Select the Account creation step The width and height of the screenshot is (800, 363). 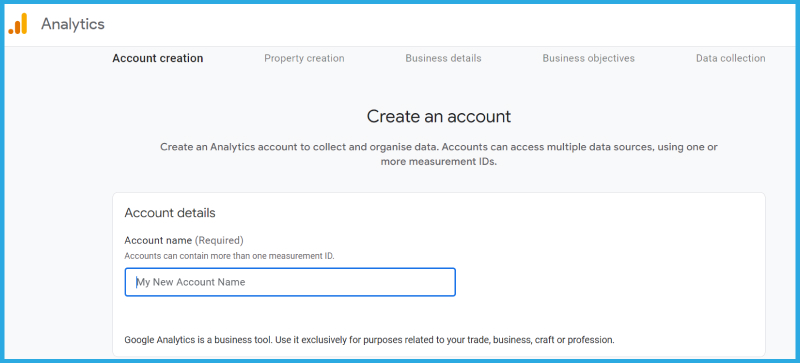pyautogui.click(x=158, y=58)
